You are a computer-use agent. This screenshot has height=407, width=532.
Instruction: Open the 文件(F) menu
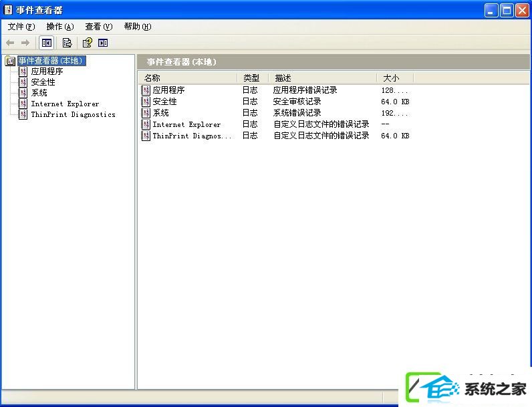tap(21, 27)
